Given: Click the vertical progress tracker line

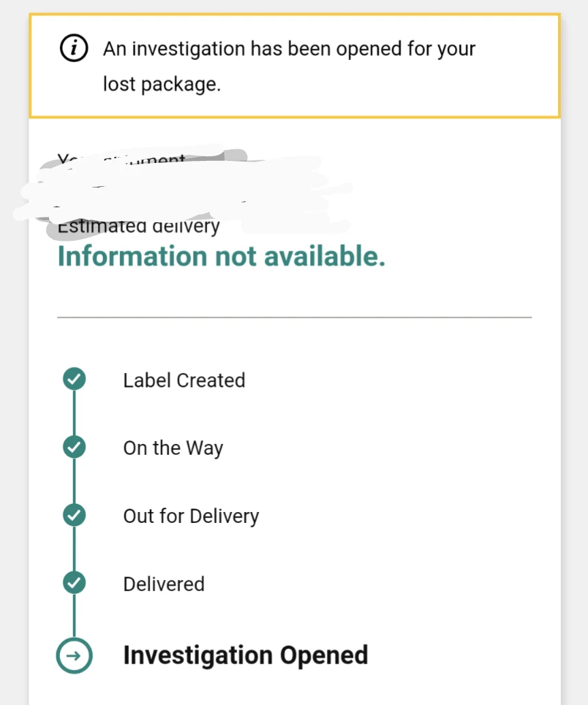Looking at the screenshot, I should (74, 481).
